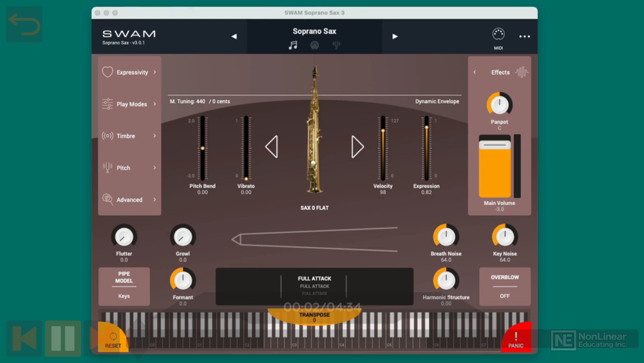Viewport: 644px width, 363px height.
Task: Switch to the previous instrument using the left triangle
Action: click(x=272, y=147)
